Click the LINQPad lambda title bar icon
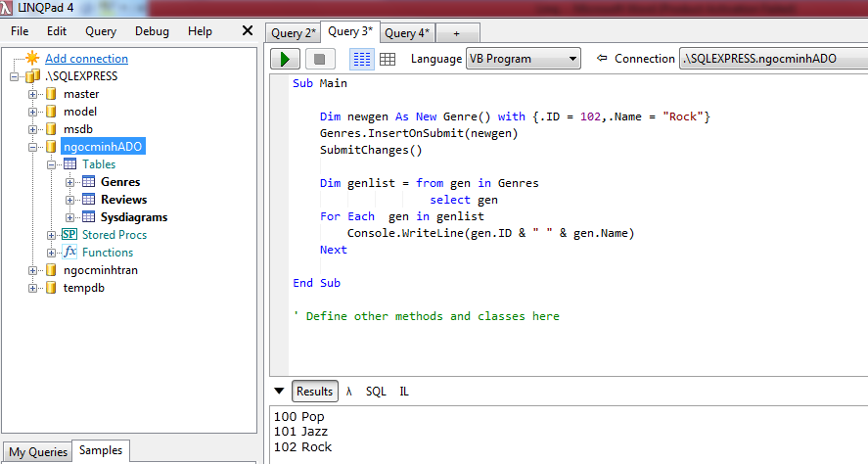 [6, 8]
